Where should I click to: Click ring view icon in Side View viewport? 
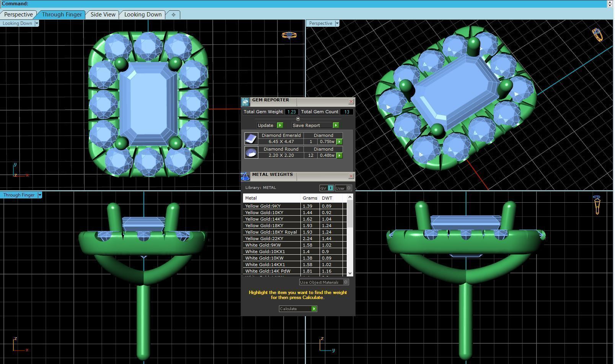click(x=597, y=205)
